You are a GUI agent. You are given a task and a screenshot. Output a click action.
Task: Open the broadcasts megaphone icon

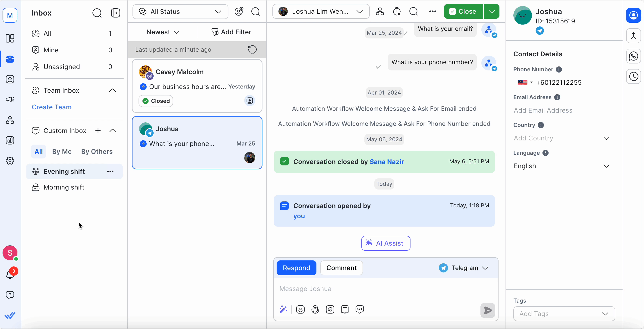point(10,99)
